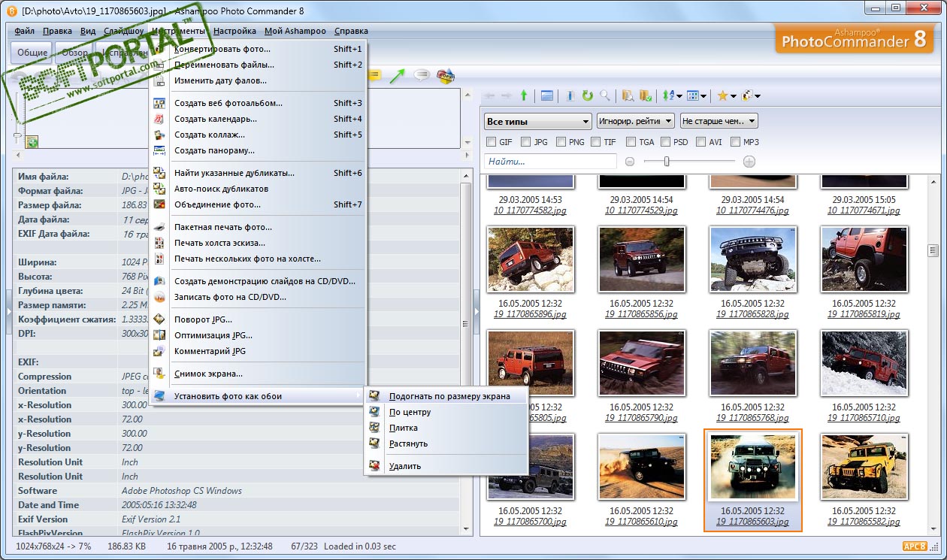The image size is (947, 560).
Task: Check the MP3 file type checkbox
Action: (x=736, y=141)
